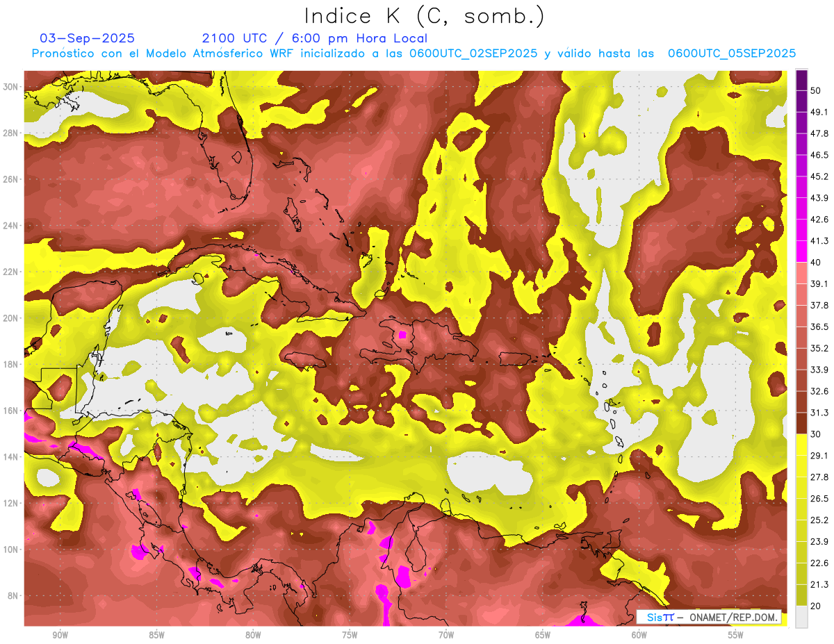Viewport: 834px width, 644px height.
Task: Click the latitude axis label '30N'
Action: tap(11, 87)
